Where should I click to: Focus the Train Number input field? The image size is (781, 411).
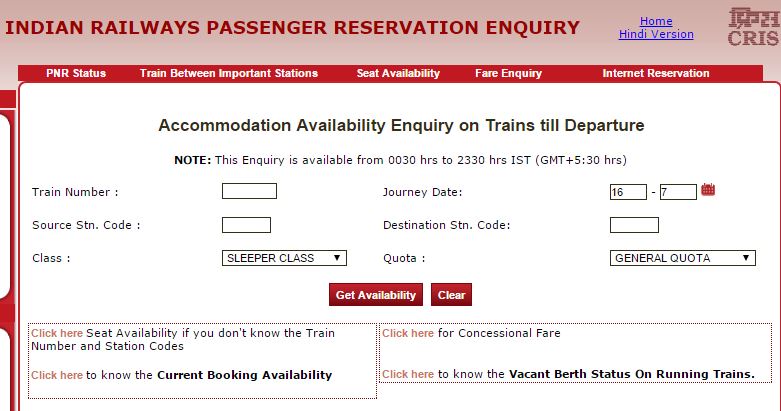249,191
